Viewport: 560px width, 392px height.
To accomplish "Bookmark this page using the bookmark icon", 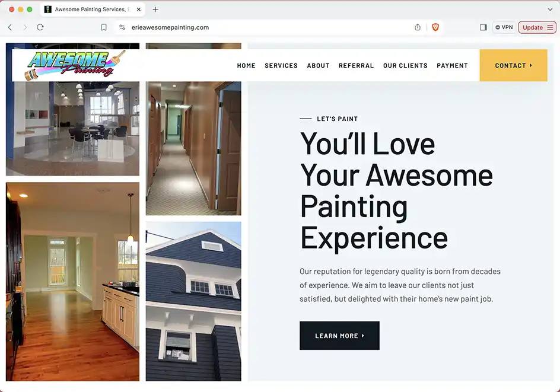I will tap(104, 27).
